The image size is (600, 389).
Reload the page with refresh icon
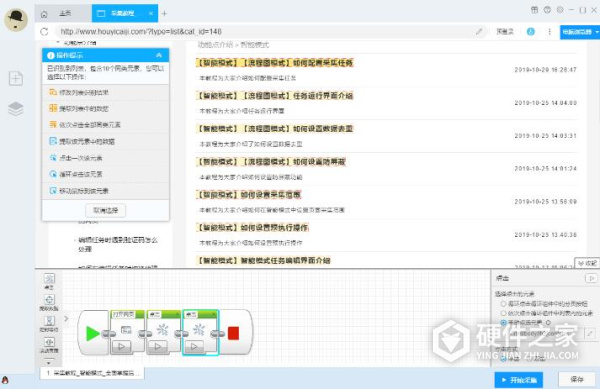tap(44, 32)
